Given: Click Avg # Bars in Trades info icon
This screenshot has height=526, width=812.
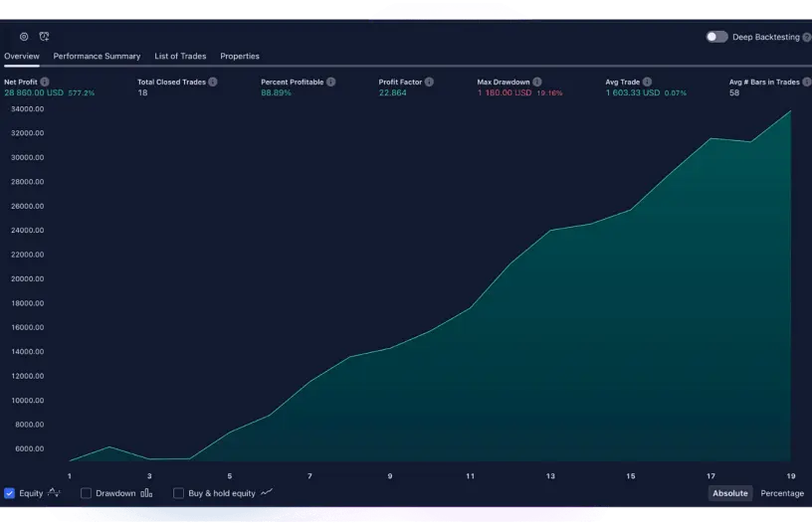Looking at the screenshot, I should click(807, 83).
